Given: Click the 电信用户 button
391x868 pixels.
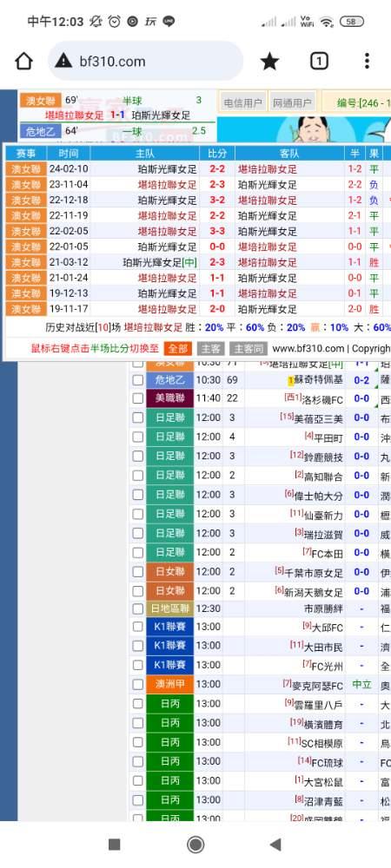Looking at the screenshot, I should point(243,102).
